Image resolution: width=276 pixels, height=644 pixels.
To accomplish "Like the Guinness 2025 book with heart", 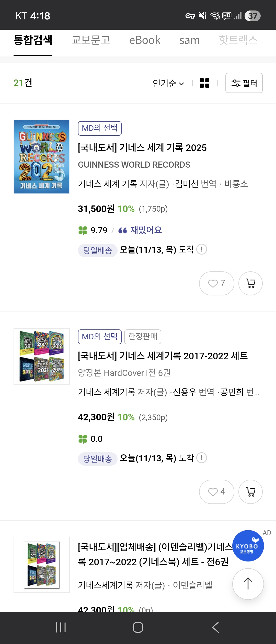I will click(216, 283).
